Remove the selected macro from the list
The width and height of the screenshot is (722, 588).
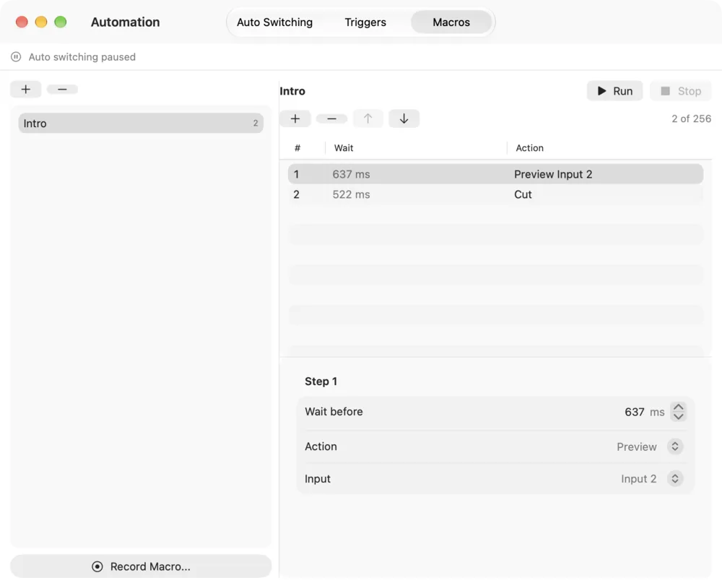pos(62,90)
